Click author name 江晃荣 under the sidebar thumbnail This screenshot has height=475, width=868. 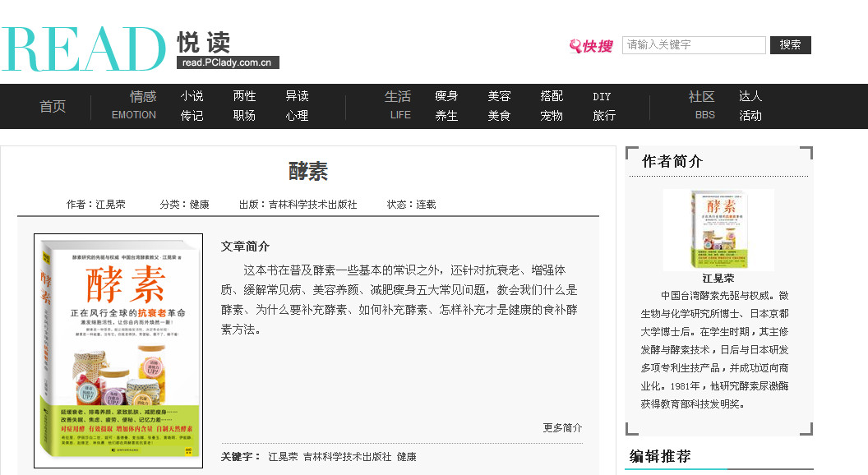point(718,279)
